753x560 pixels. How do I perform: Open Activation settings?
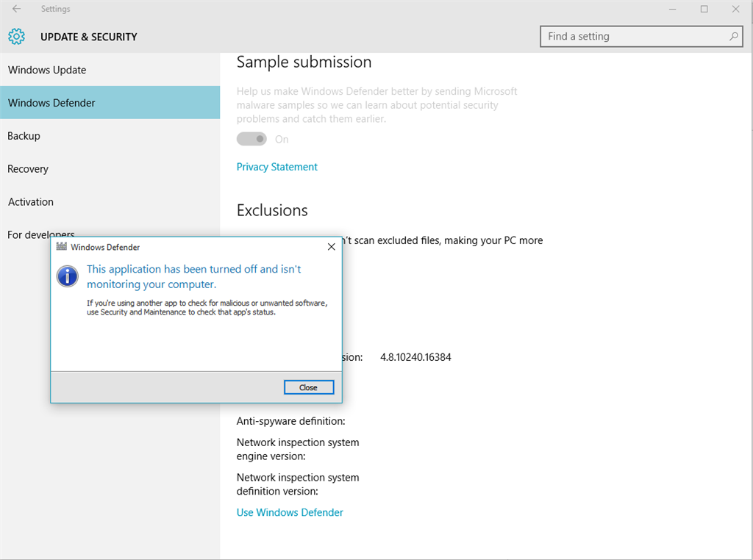tap(110, 202)
